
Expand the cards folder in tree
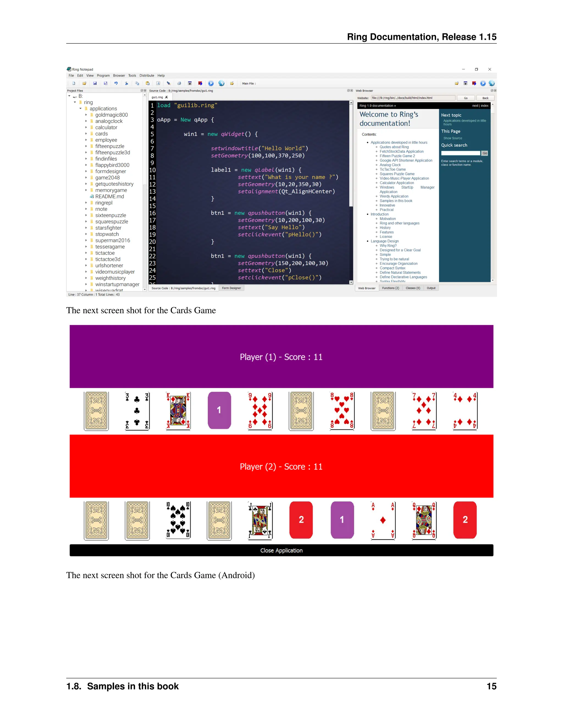(86, 134)
